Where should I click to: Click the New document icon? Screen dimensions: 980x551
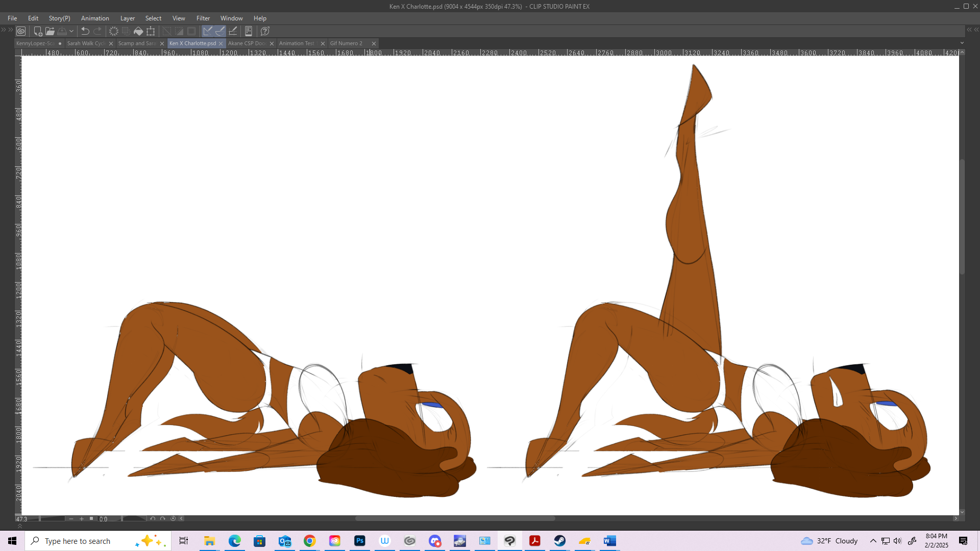click(x=37, y=31)
